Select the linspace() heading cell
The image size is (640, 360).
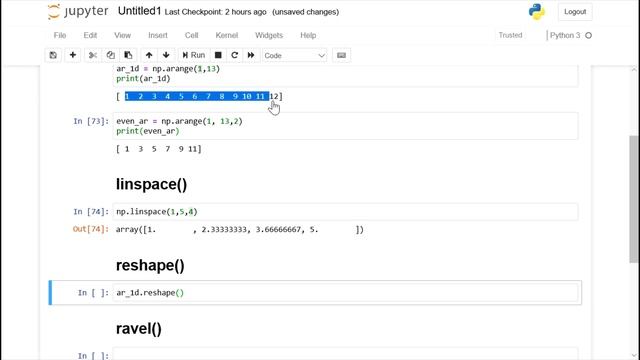coord(151,184)
